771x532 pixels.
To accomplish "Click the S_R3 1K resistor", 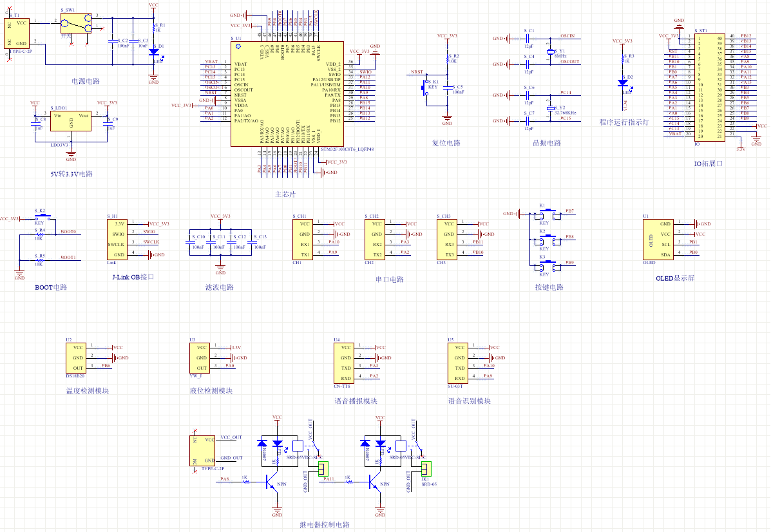I will pos(622,59).
